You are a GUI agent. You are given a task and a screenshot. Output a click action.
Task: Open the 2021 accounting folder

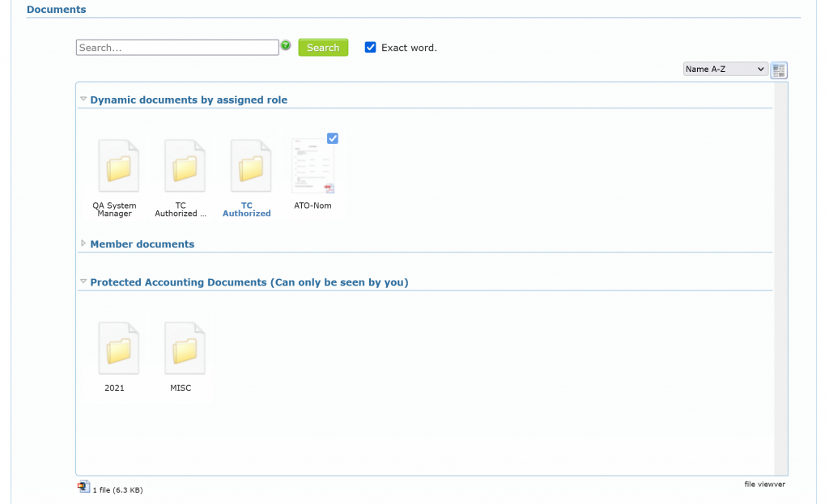click(118, 349)
